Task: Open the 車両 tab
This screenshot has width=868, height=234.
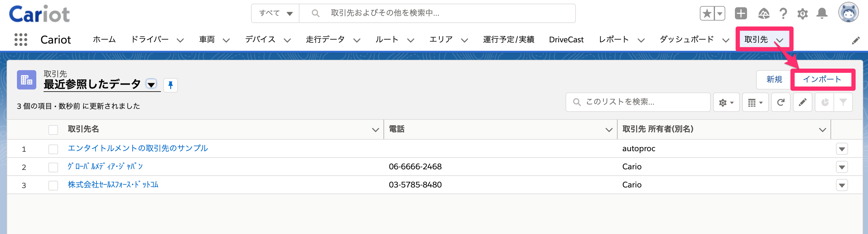Action: tap(207, 40)
